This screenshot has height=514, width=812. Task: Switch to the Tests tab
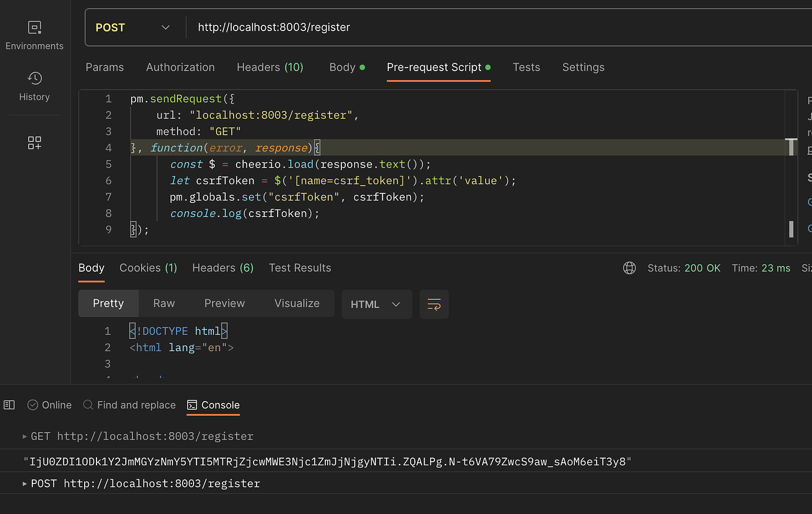coord(526,67)
